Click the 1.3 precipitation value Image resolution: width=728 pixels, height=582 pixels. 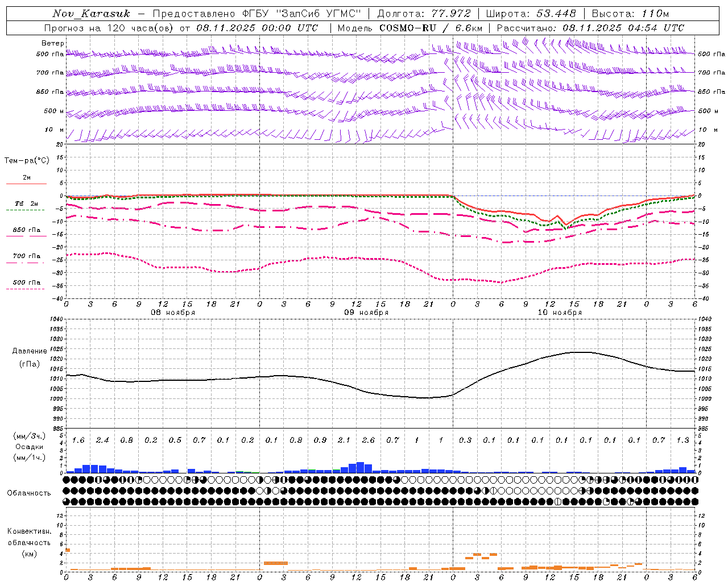tap(683, 440)
